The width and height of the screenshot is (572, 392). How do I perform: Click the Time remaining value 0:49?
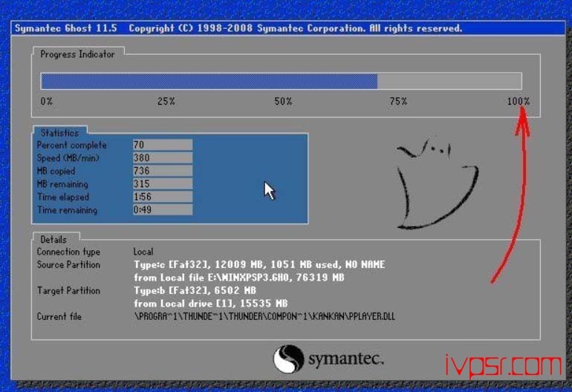point(163,209)
